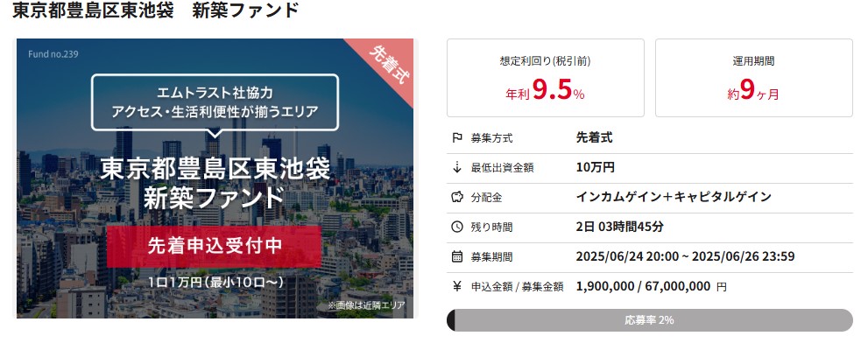Click the yen icon beside 申込金額
The height and width of the screenshot is (350, 868).
(456, 285)
